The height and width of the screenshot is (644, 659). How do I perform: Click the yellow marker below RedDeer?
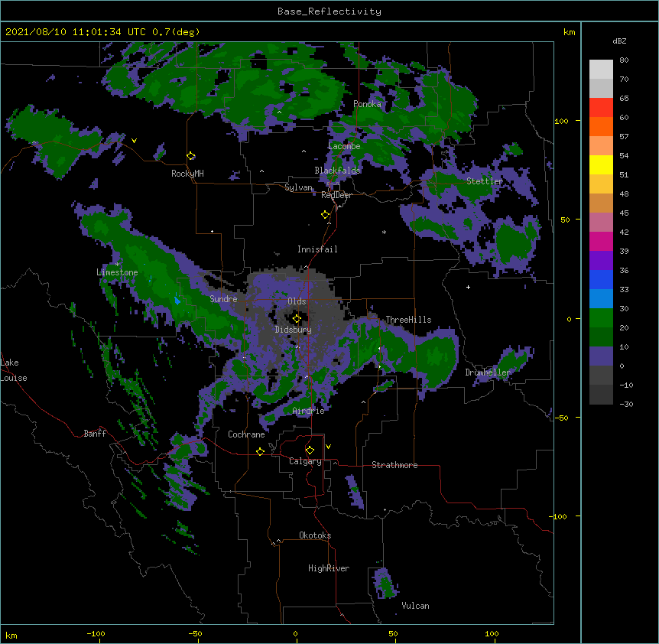(x=325, y=215)
